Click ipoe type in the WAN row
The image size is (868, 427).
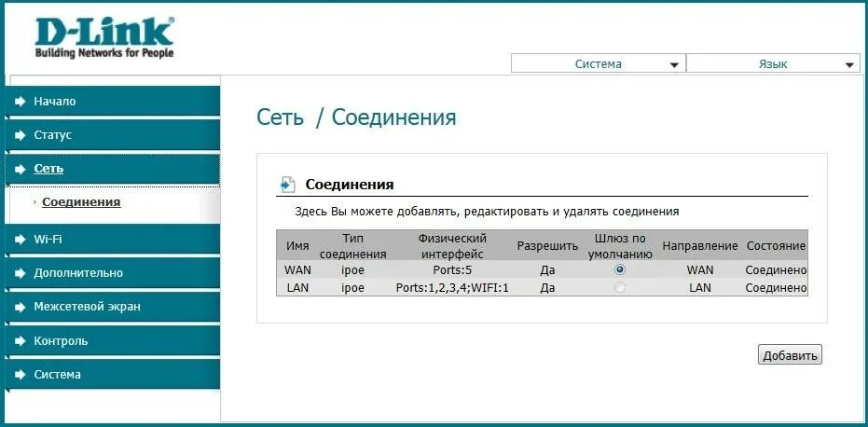point(352,270)
